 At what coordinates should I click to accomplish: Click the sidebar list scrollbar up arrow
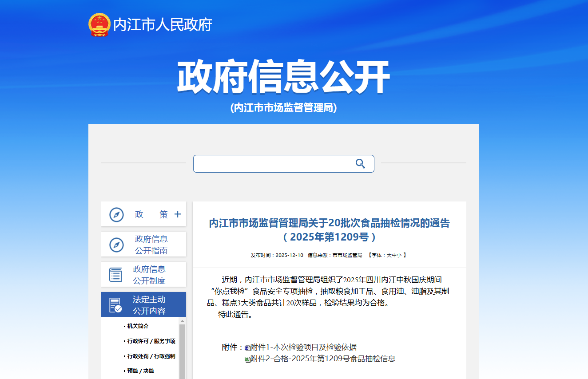[x=182, y=321]
